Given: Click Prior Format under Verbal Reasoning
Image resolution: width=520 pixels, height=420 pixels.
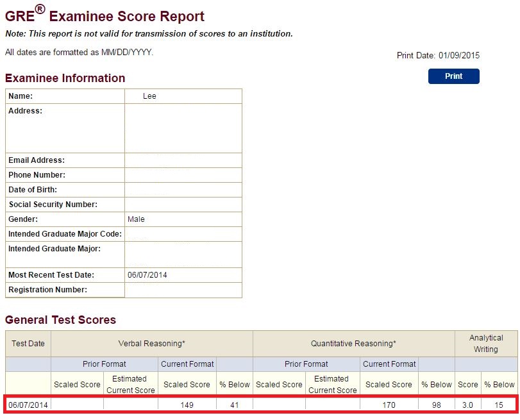Looking at the screenshot, I should 105,364.
